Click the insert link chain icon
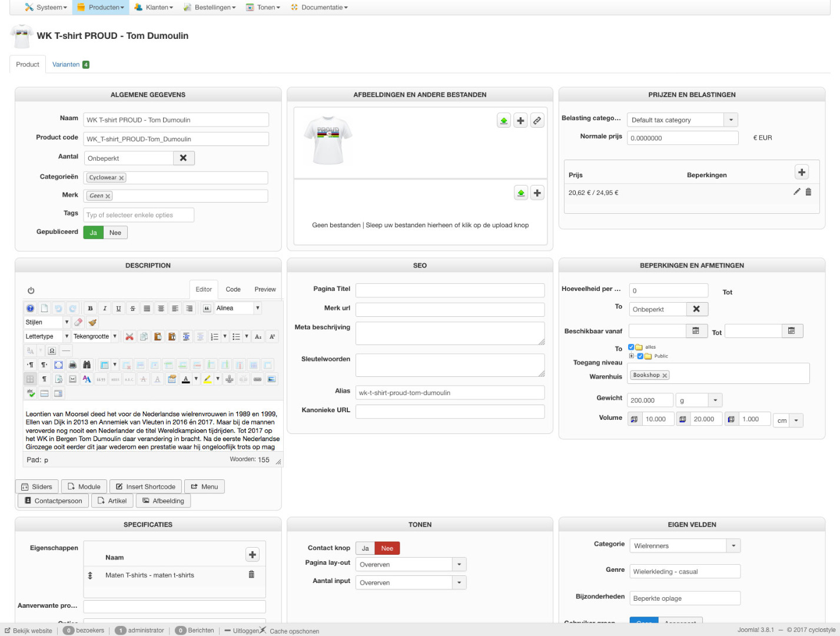Screen dimensions: 840x636 click(257, 379)
